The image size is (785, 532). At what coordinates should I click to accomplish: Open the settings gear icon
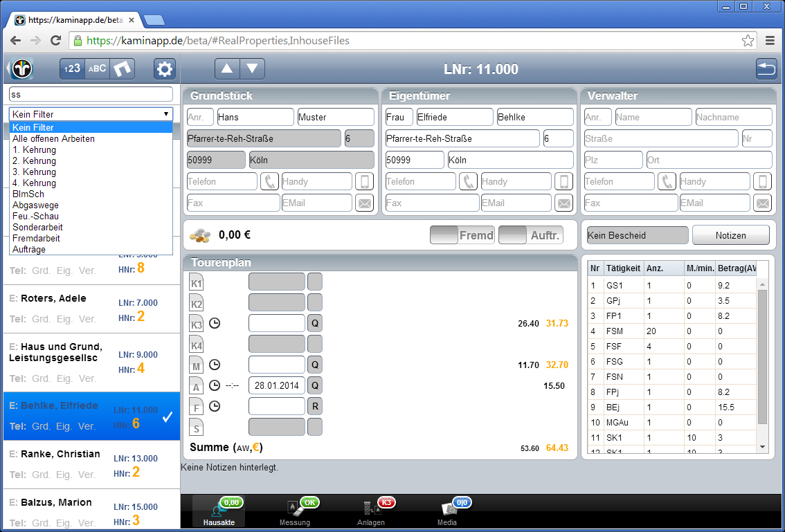click(x=165, y=69)
